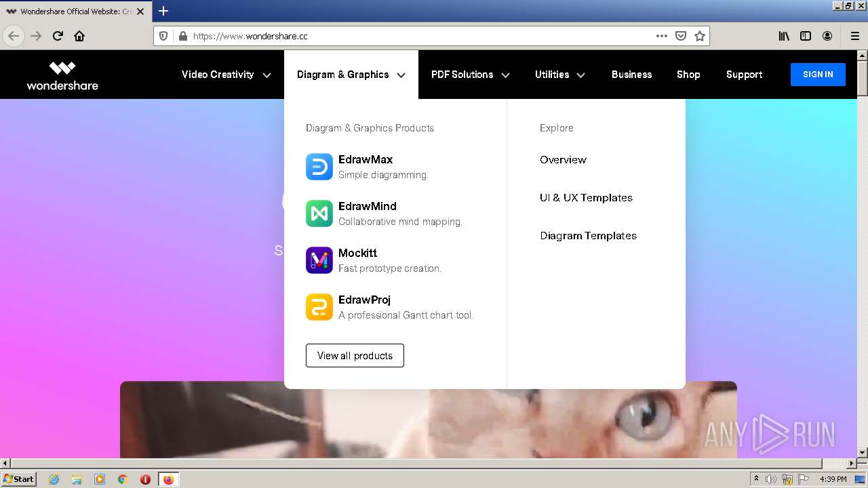Show site security padlock info
Screen dimensions: 868x488
point(182,36)
